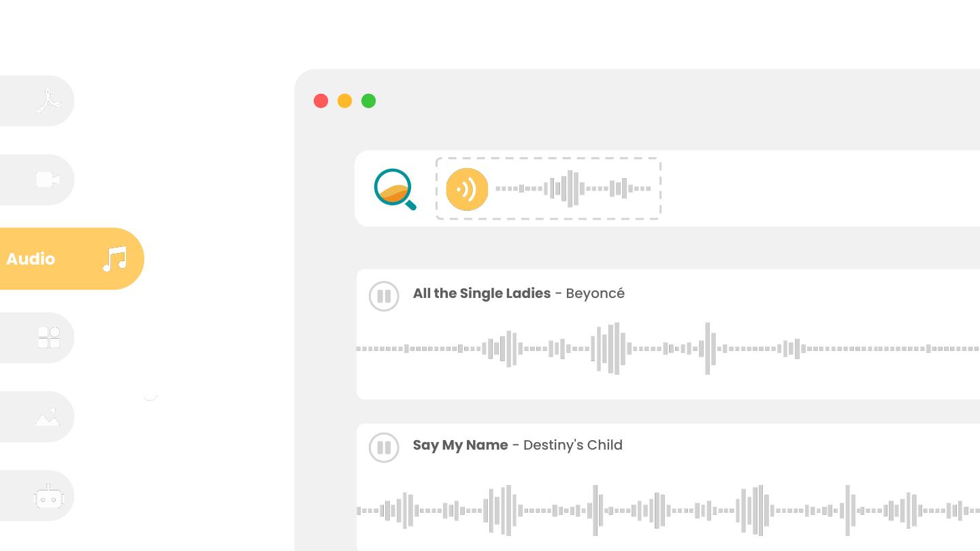Image resolution: width=980 pixels, height=551 pixels.
Task: Click the Say My Name title
Action: (460, 445)
